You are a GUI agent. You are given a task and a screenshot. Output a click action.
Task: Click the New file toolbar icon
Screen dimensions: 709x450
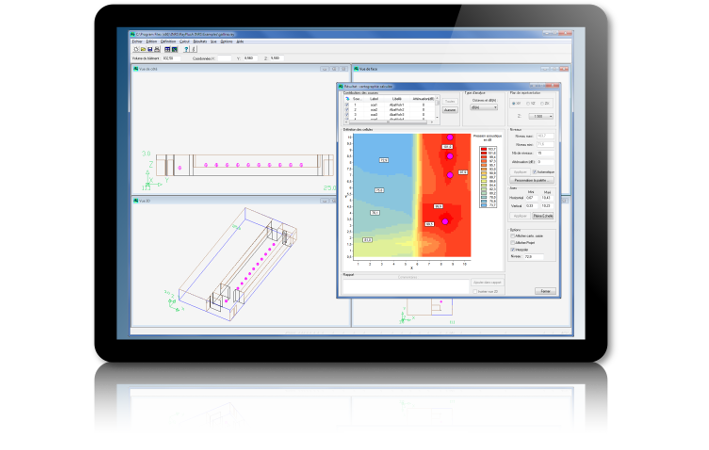click(136, 49)
